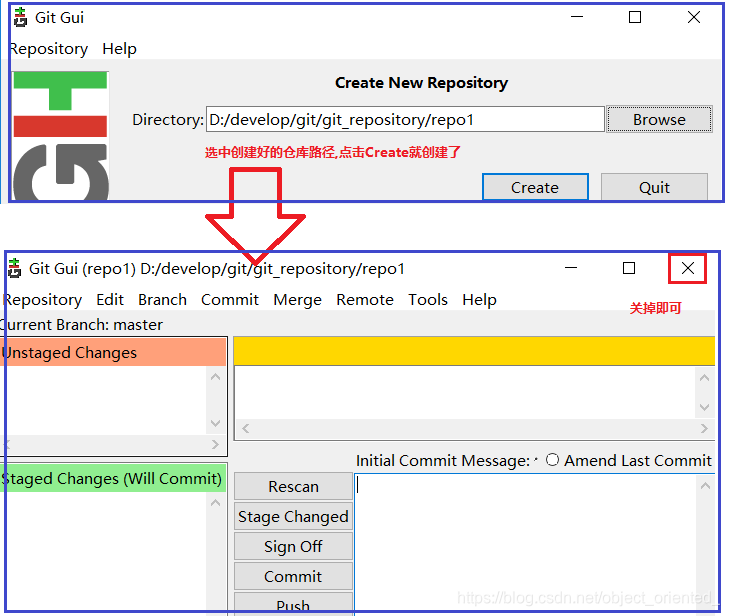Click the Sign Off button
The width and height of the screenshot is (730, 616).
click(293, 546)
